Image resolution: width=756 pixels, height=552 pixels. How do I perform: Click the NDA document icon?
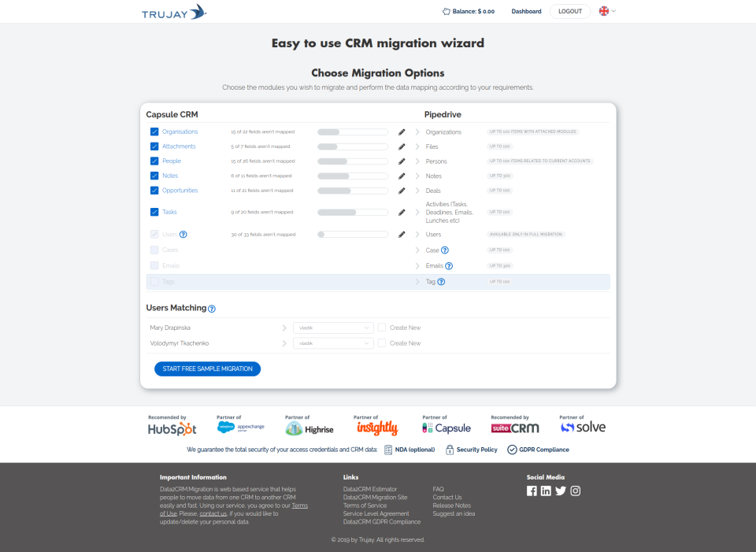click(387, 449)
